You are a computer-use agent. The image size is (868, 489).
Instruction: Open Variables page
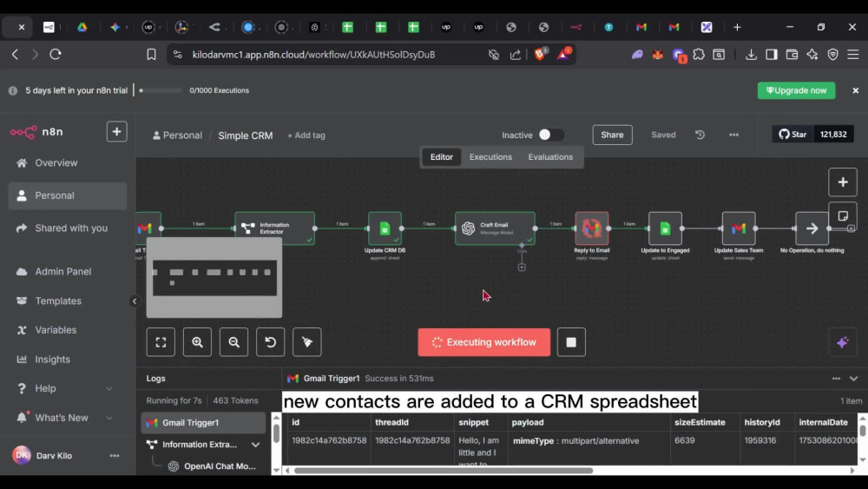[x=56, y=330]
